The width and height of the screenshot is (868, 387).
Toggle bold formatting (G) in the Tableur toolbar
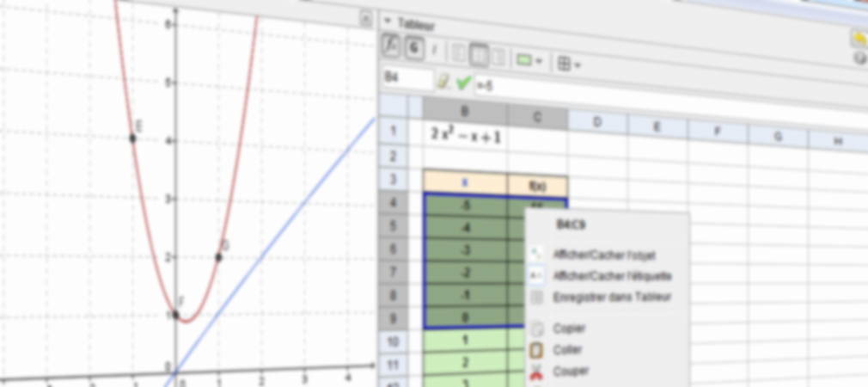413,49
